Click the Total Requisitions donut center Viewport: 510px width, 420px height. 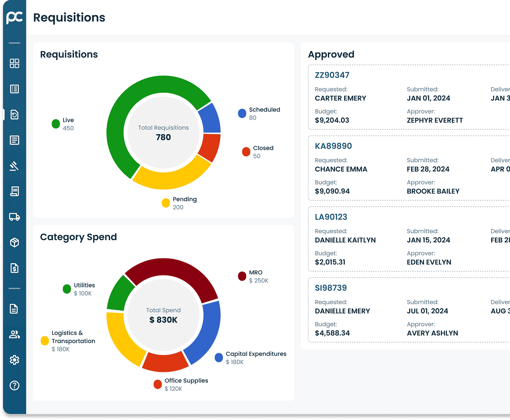(163, 133)
